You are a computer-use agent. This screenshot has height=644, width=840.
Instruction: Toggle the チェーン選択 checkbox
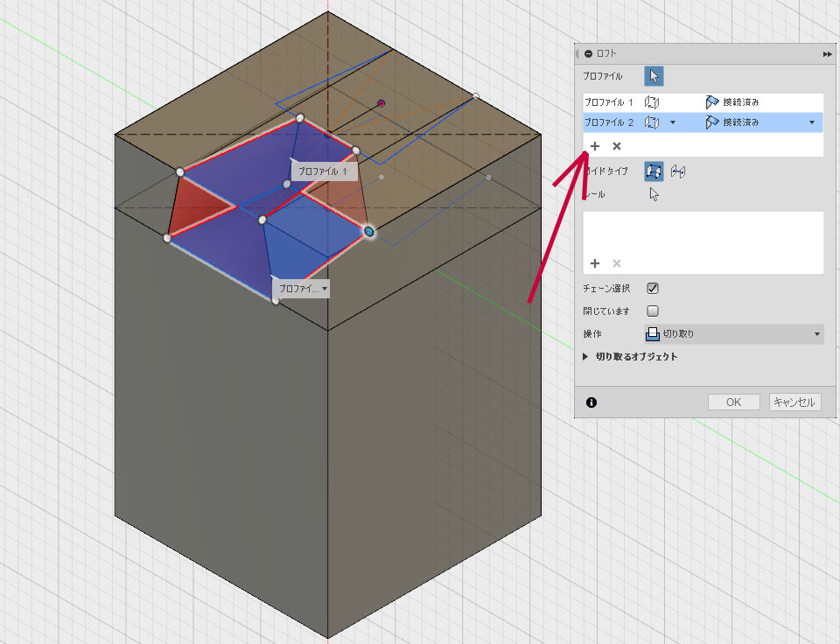[653, 288]
